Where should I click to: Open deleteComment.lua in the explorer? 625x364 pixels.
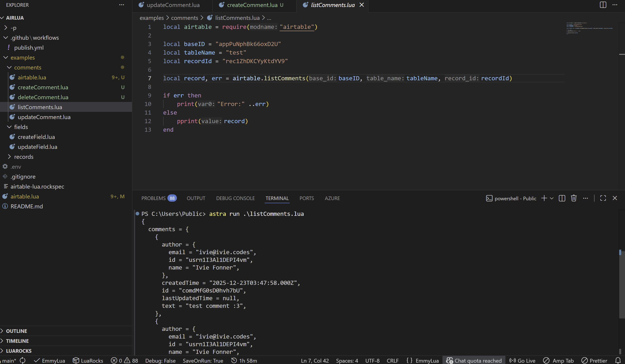tap(43, 97)
